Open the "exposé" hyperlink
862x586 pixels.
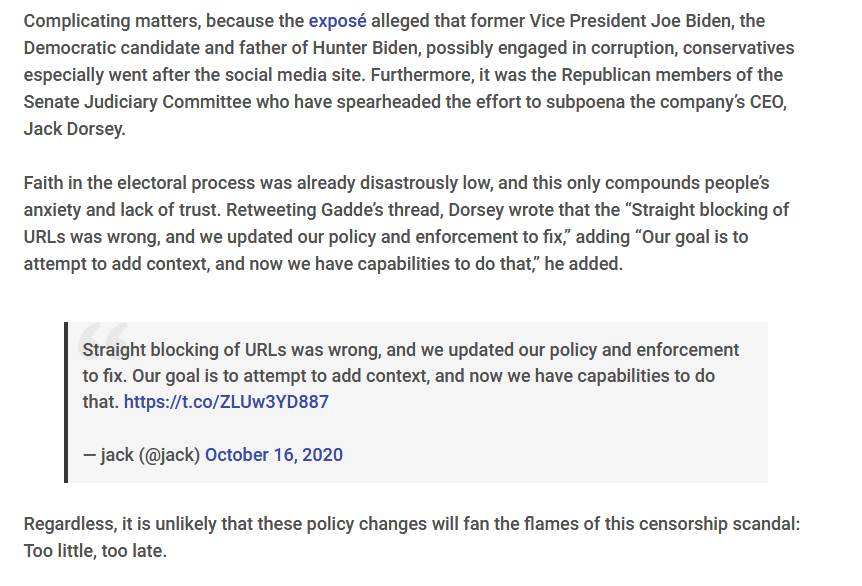pos(337,21)
